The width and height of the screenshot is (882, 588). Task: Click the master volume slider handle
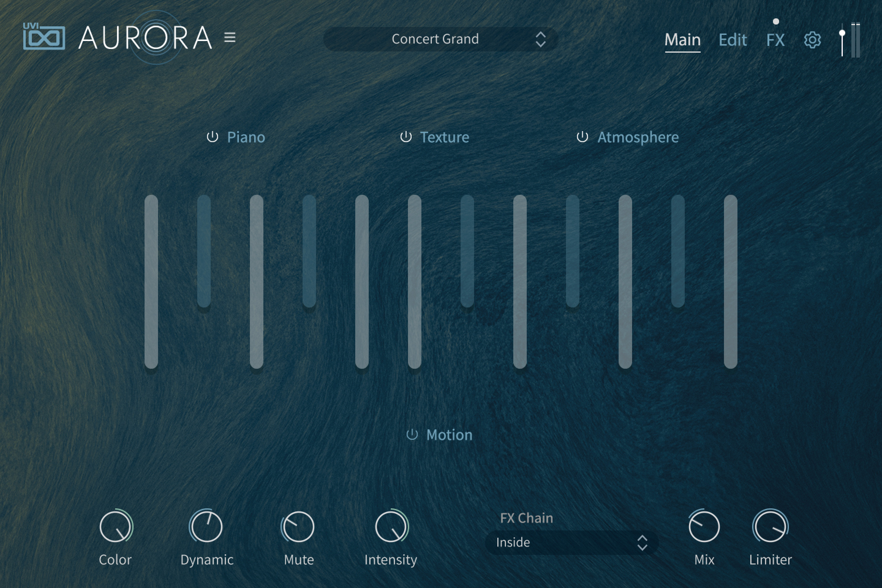click(842, 33)
